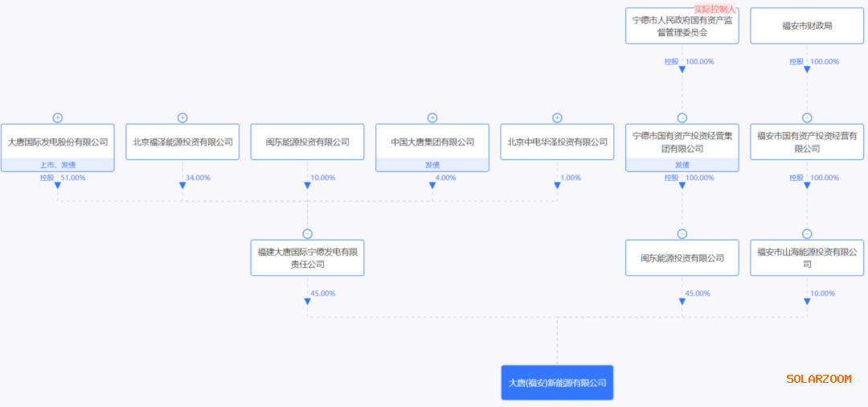868x407 pixels.
Task: Open the root company 大唐(福安)新能源有限公司
Action: coord(557,383)
